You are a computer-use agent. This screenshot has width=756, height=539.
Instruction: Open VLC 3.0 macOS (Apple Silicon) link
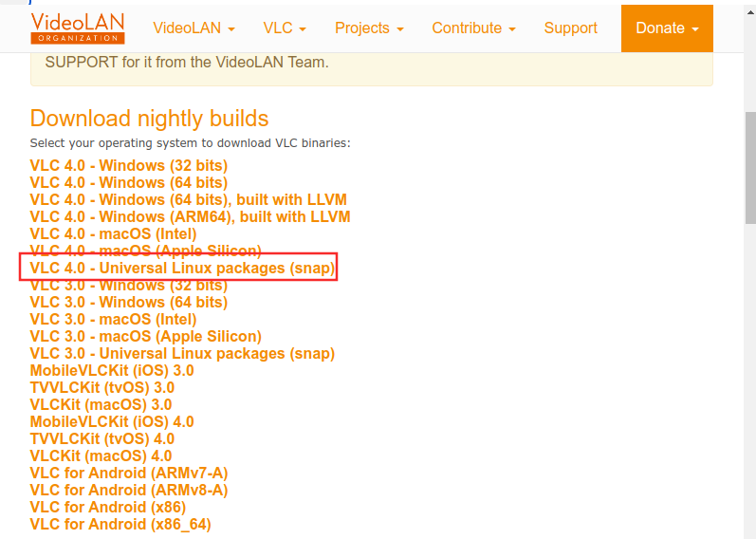(x=146, y=337)
